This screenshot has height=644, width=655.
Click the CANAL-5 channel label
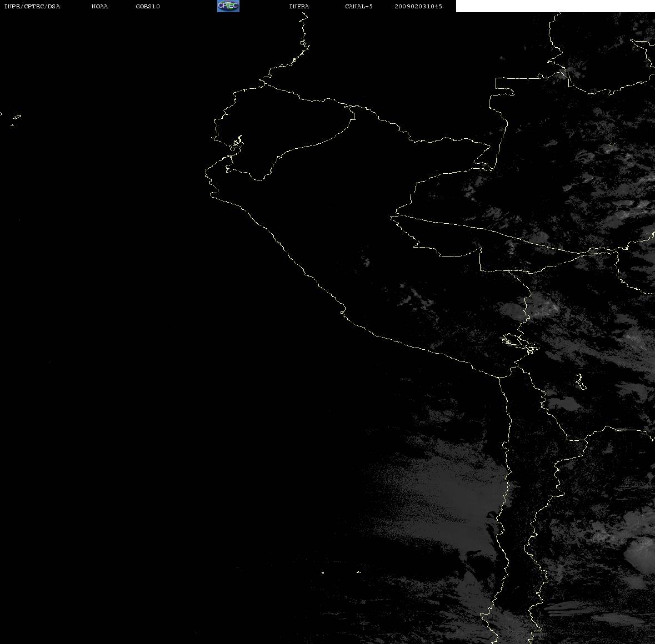pos(359,6)
